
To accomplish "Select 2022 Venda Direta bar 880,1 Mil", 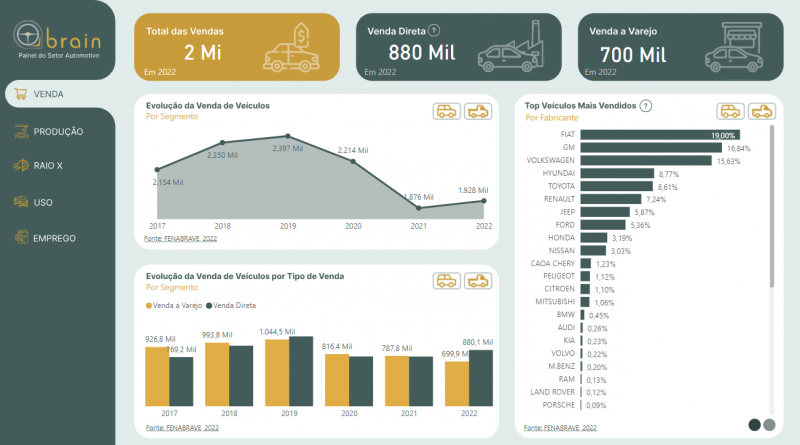I will 481,378.
